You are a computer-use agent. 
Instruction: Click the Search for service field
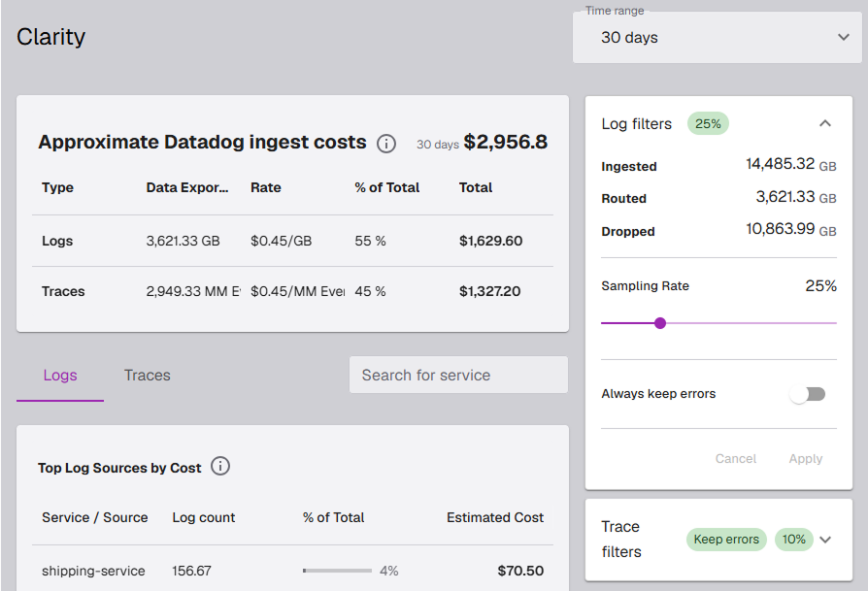point(458,376)
